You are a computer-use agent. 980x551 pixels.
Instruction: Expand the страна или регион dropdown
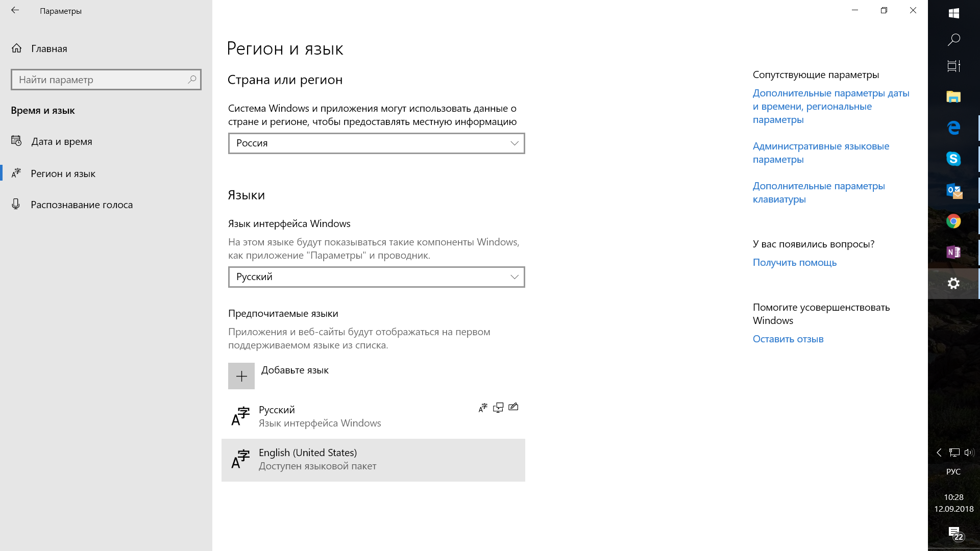click(376, 143)
